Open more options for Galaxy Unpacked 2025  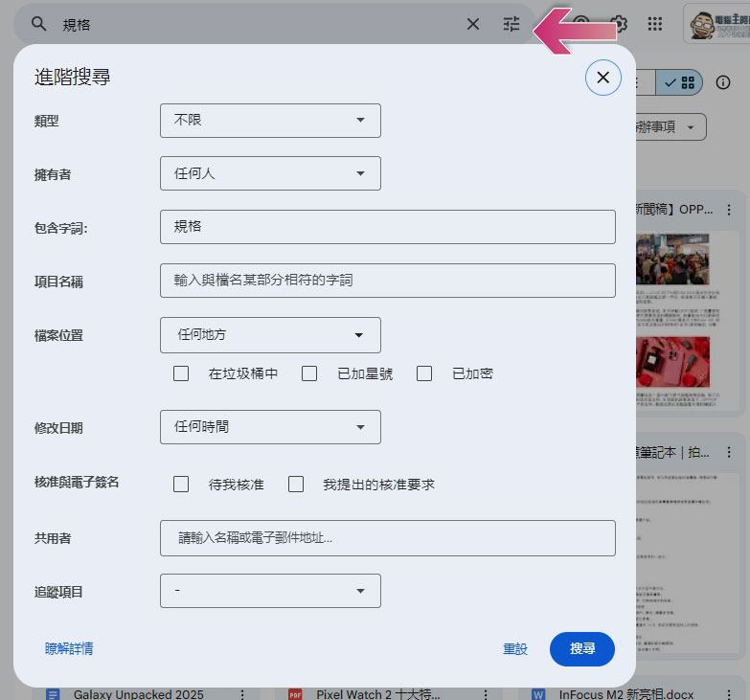pyautogui.click(x=242, y=694)
